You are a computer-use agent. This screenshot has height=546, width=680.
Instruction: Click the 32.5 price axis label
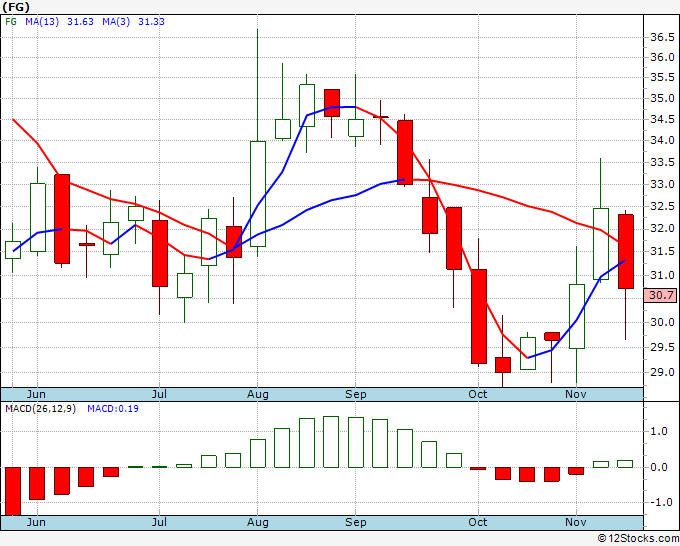click(x=662, y=206)
